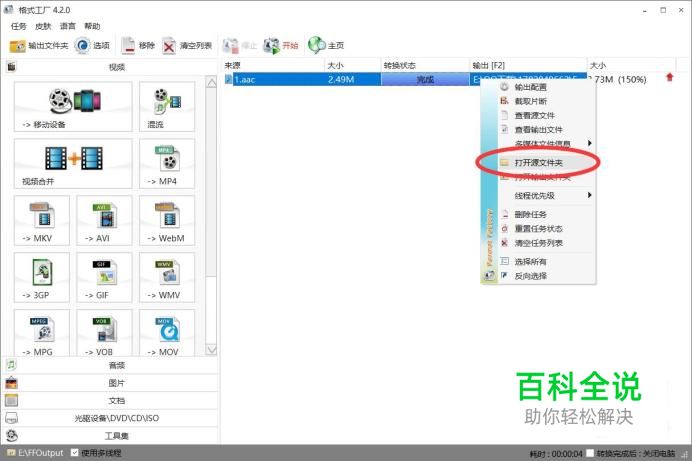Click the E:\FFOutput path in the status bar
Image resolution: width=692 pixels, height=461 pixels.
point(41,453)
